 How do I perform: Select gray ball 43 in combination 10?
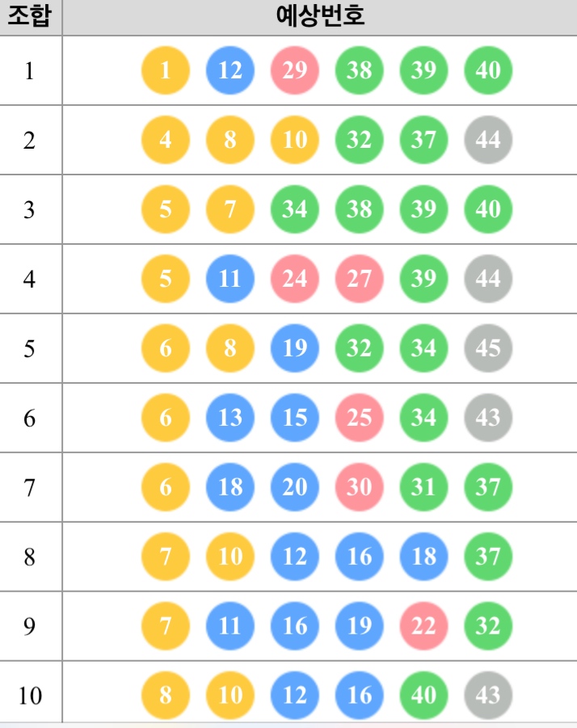coord(488,696)
